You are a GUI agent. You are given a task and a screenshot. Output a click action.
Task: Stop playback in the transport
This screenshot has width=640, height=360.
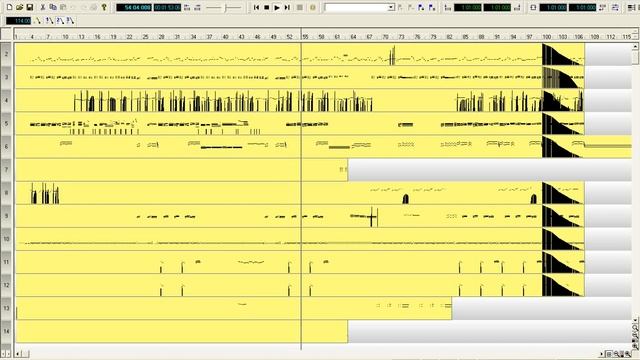[267, 7]
